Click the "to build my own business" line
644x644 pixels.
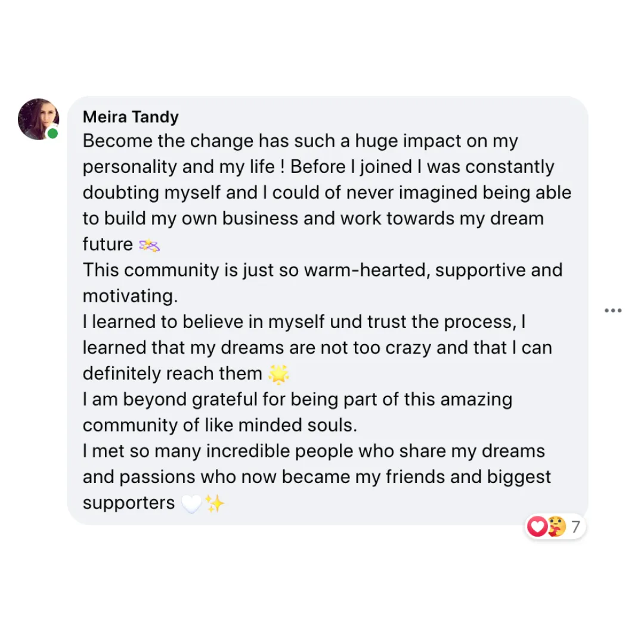point(313,218)
